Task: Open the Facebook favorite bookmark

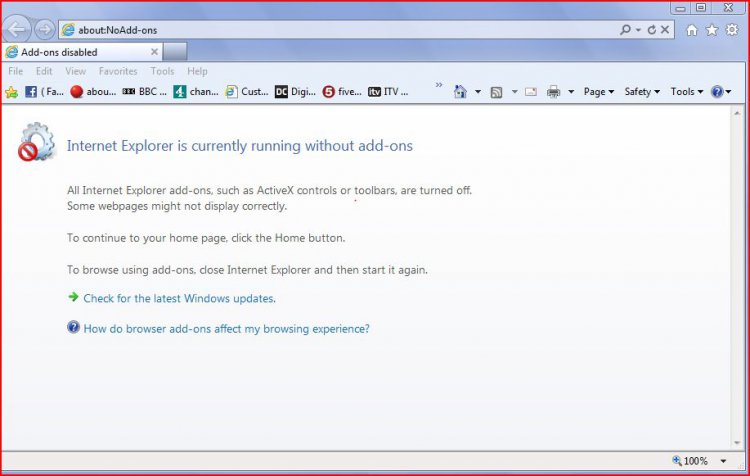Action: [44, 91]
